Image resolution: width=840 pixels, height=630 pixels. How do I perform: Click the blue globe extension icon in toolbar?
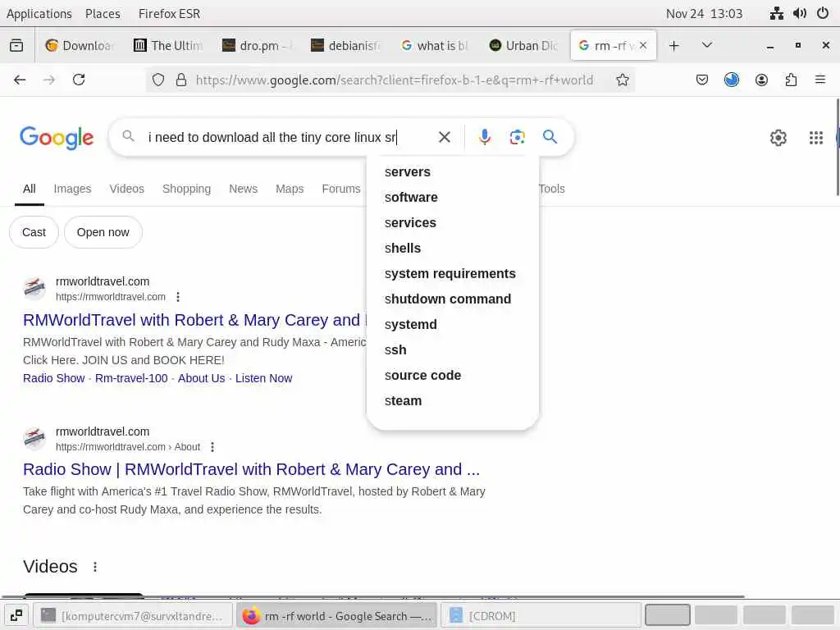coord(731,80)
